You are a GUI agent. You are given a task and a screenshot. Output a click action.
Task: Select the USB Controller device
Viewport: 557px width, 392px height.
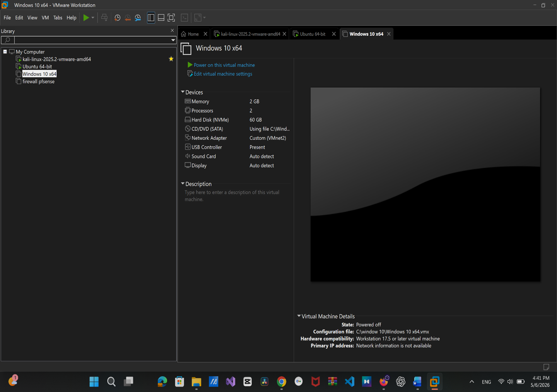pos(237,147)
